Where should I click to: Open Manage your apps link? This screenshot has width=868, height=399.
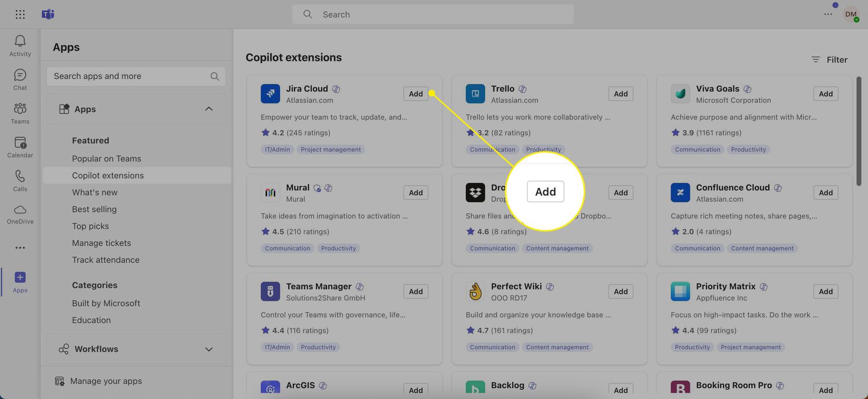106,381
